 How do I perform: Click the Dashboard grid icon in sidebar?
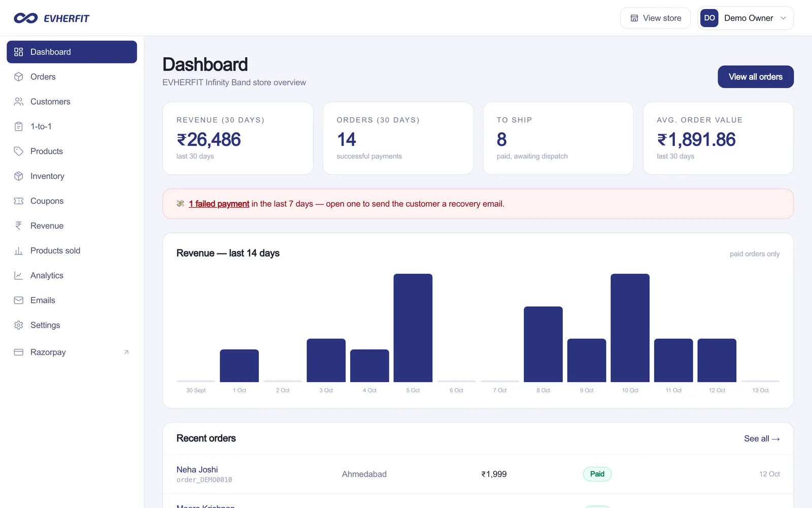click(x=19, y=52)
